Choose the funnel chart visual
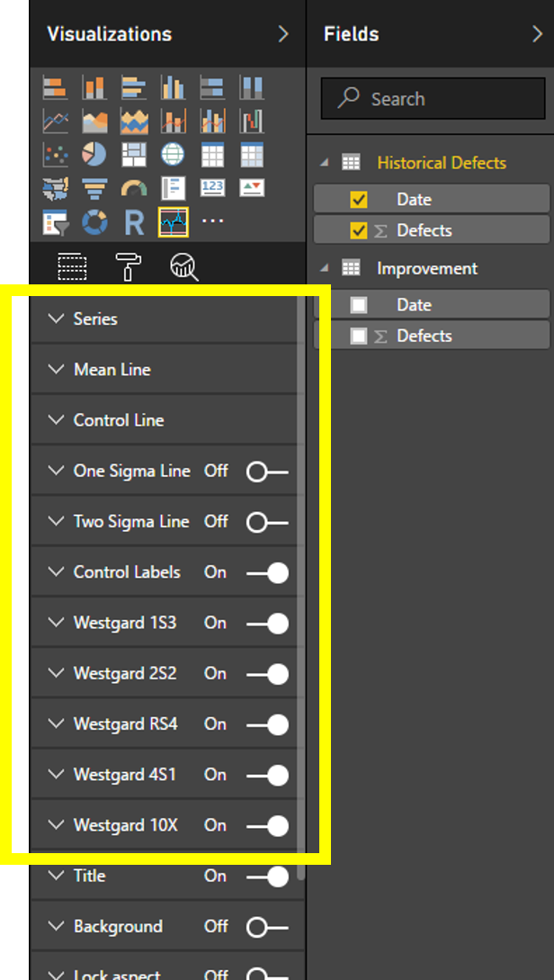Viewport: 554px width, 980px height. [x=94, y=188]
